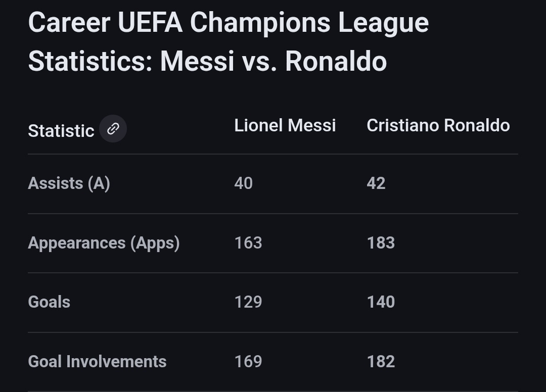
Task: Click the Goal Involvements row label
Action: (97, 361)
